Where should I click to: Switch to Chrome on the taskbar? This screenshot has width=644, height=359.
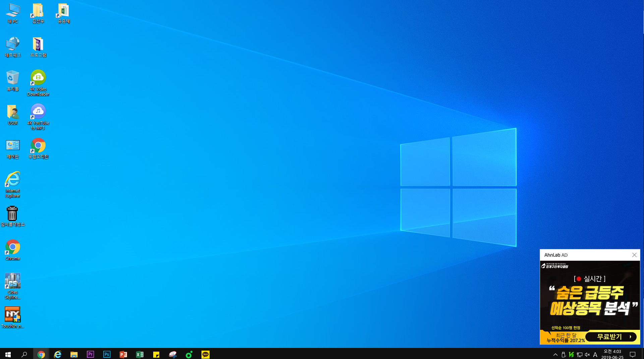click(x=41, y=354)
